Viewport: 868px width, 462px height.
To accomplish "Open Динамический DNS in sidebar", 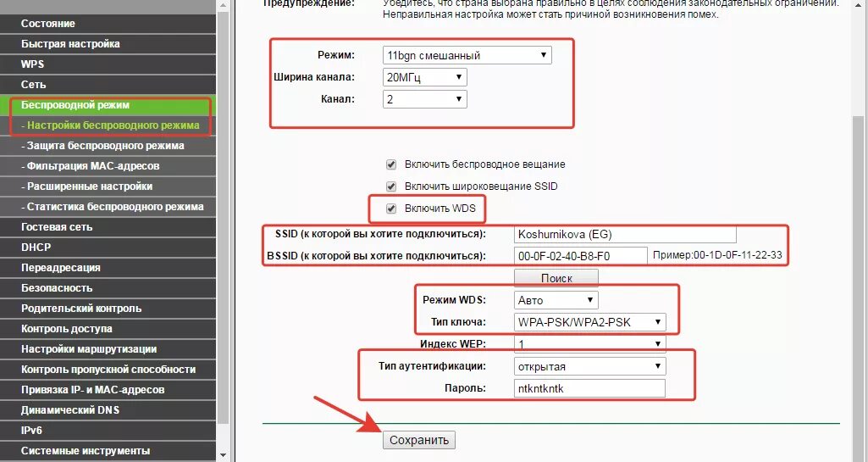I will tap(108, 410).
